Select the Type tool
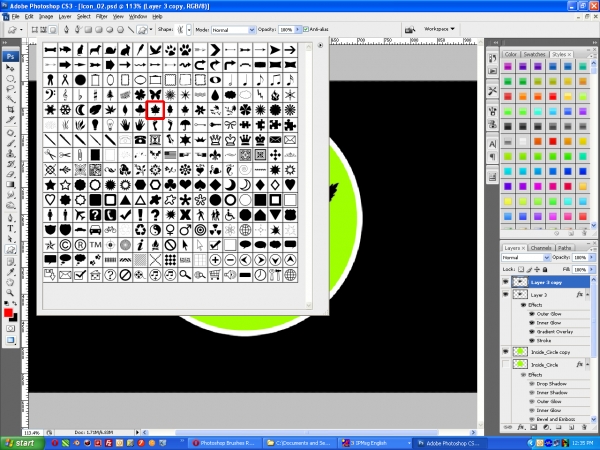This screenshot has height=450, width=600. 10,229
